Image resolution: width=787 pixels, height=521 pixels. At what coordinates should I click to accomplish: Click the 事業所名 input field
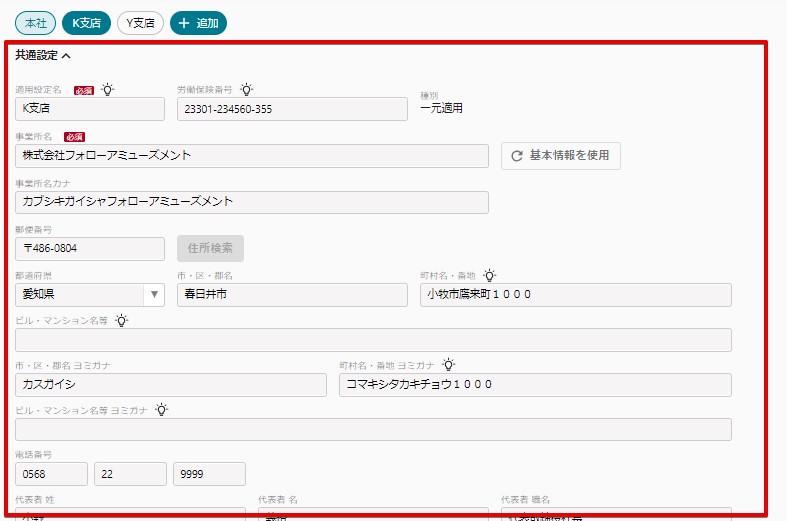[x=252, y=156]
